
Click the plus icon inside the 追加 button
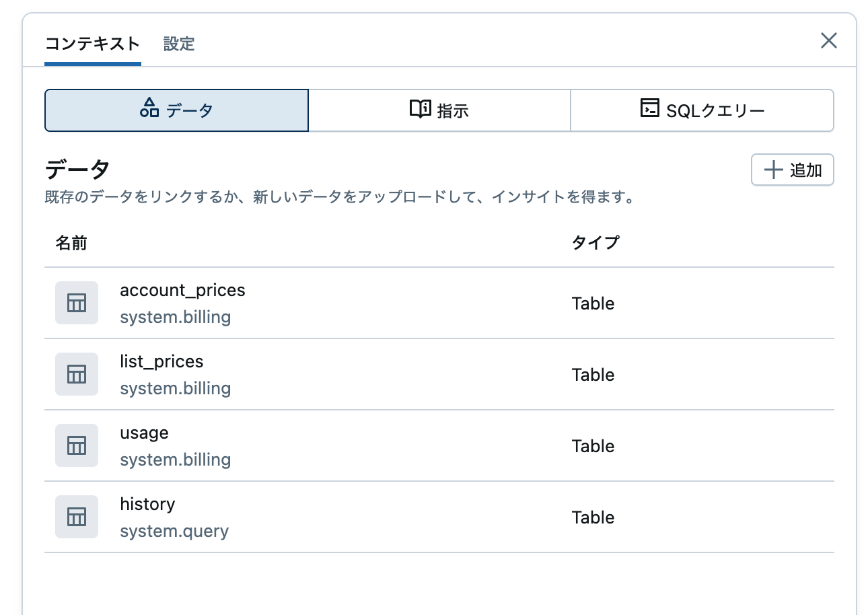click(x=772, y=170)
